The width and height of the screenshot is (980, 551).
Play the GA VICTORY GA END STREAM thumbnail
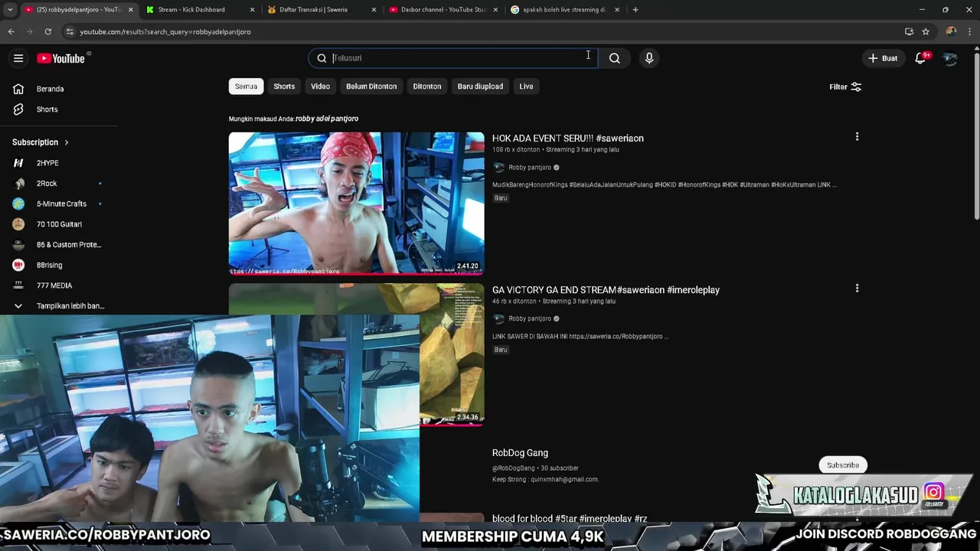[452, 354]
